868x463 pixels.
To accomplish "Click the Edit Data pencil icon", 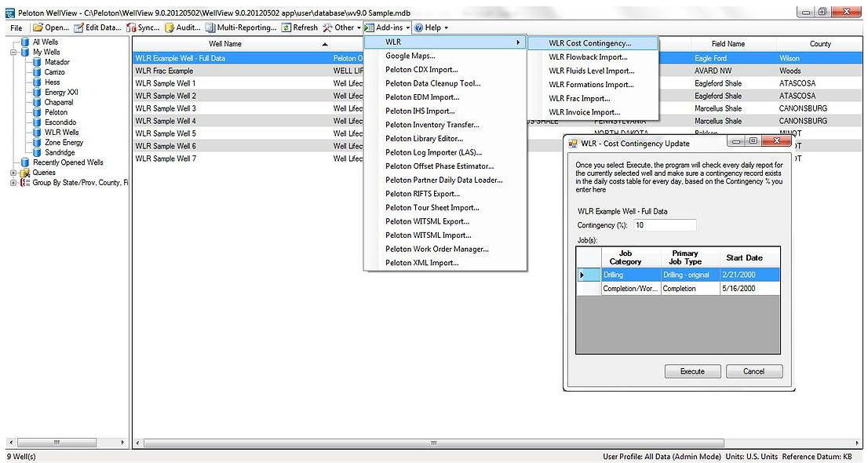I will click(x=79, y=27).
